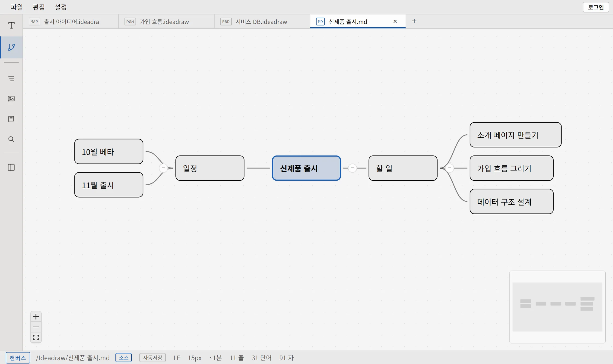
Task: Click the 31 단어 word count
Action: coord(261,358)
